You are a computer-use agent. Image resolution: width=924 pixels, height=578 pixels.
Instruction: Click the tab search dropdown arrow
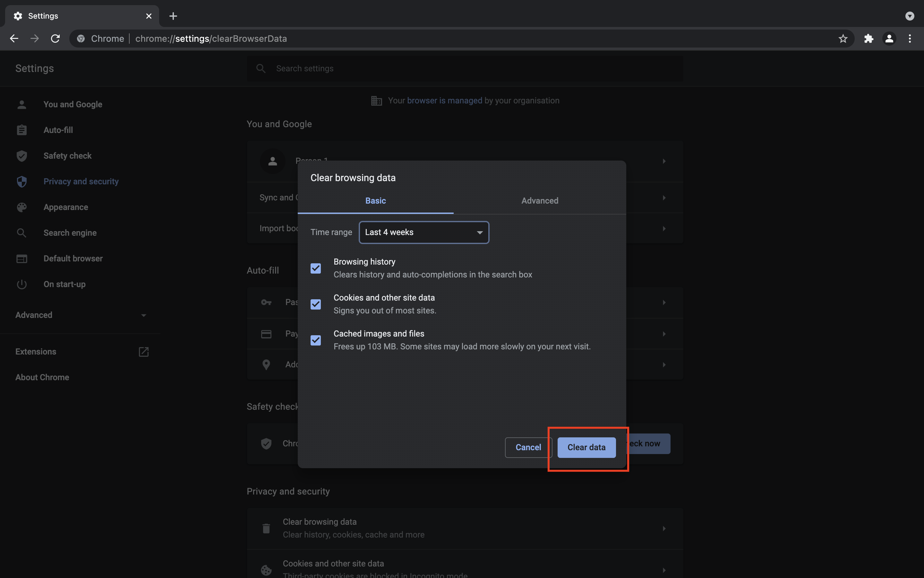910,16
